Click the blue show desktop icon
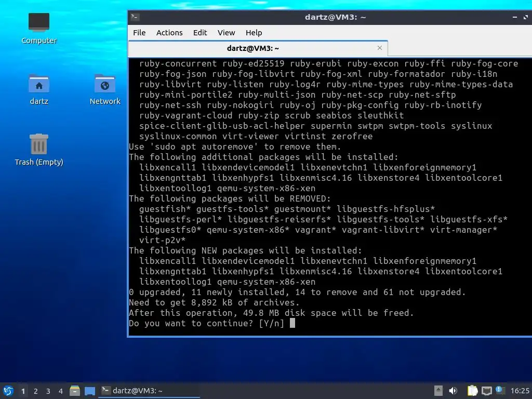Viewport: 532px width, 399px height. (90, 391)
